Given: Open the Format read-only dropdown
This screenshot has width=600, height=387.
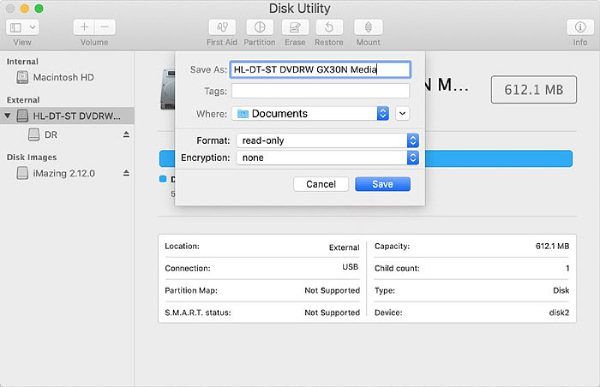Looking at the screenshot, I should pyautogui.click(x=328, y=141).
